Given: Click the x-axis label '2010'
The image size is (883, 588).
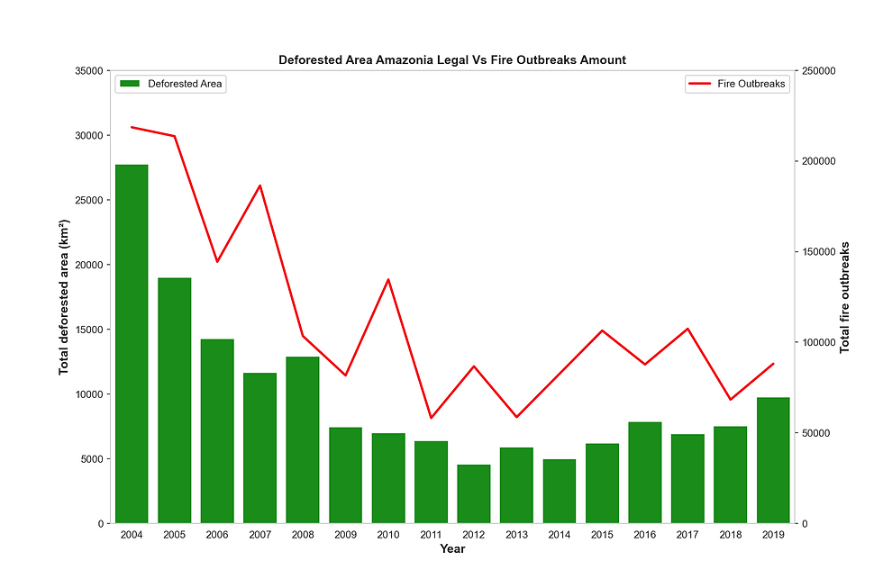Looking at the screenshot, I should point(388,535).
